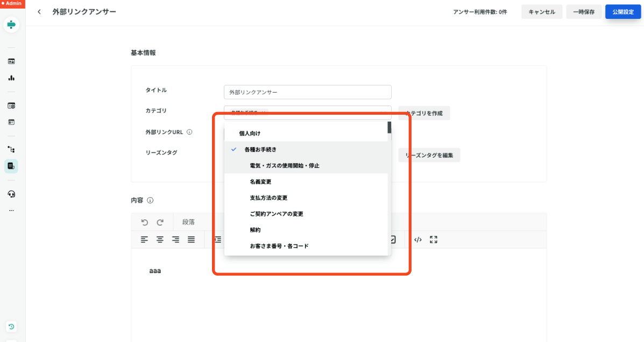The width and height of the screenshot is (644, 342).
Task: Click the 公開設定 button
Action: click(x=622, y=12)
